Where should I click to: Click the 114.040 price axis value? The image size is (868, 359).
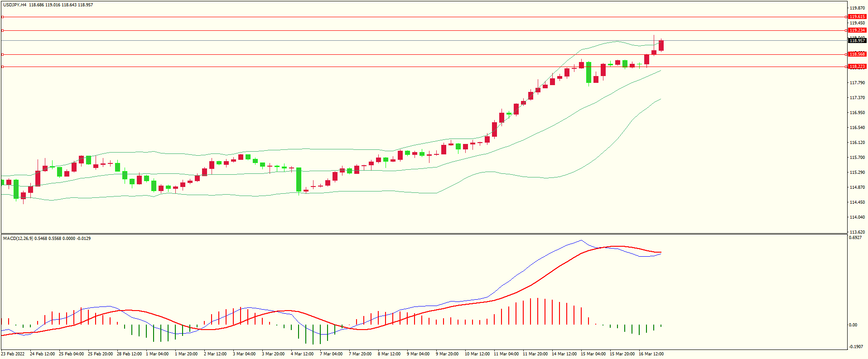tap(857, 217)
